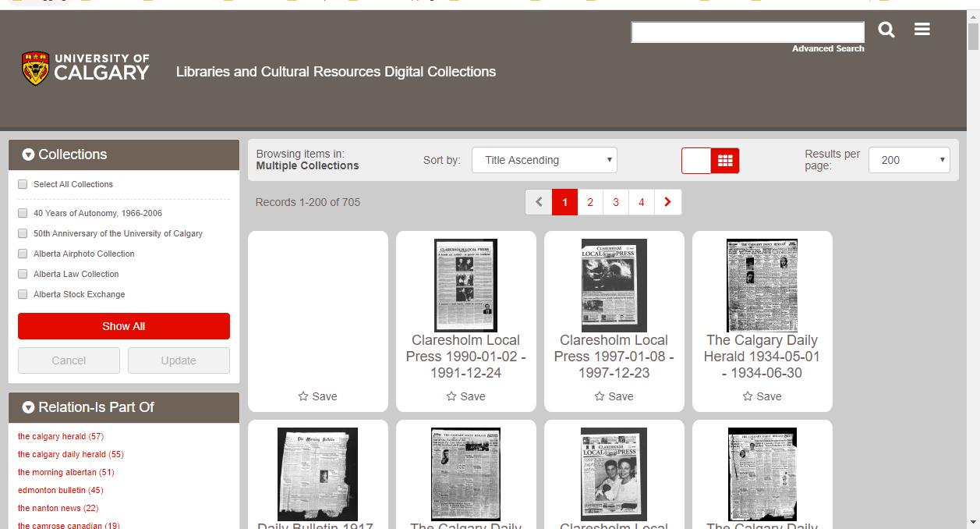Collapse the Collections panel
Screen dimensions: 980x529
tap(29, 154)
